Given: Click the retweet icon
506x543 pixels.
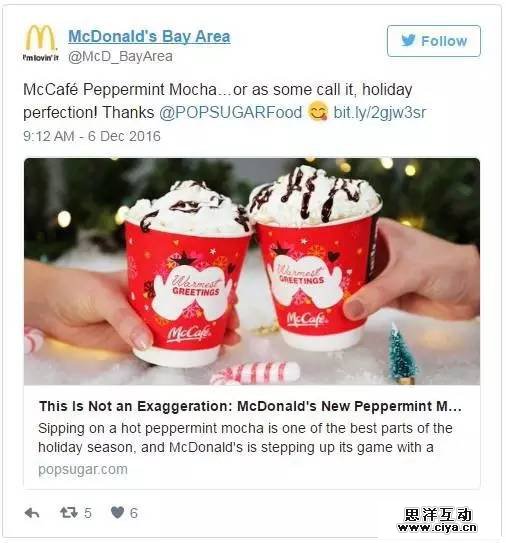Looking at the screenshot, I should (x=69, y=513).
